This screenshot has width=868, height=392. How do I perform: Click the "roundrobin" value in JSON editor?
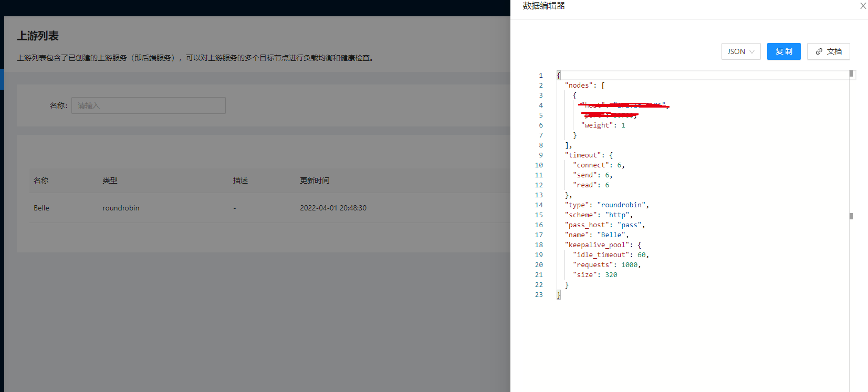click(x=623, y=205)
